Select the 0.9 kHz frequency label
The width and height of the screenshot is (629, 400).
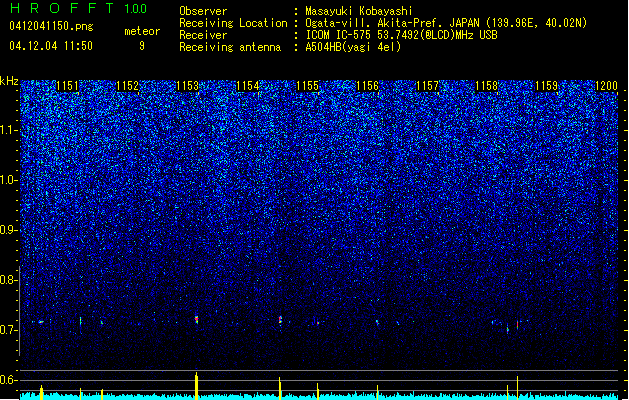8,230
